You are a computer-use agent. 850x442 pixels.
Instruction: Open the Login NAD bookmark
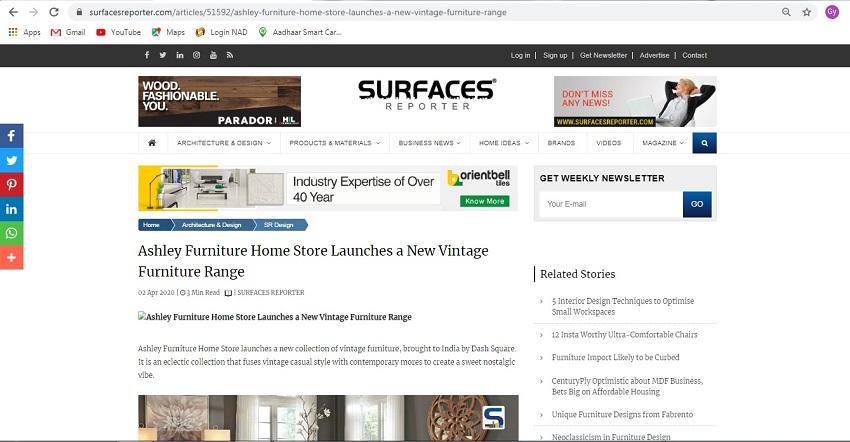[x=221, y=33]
